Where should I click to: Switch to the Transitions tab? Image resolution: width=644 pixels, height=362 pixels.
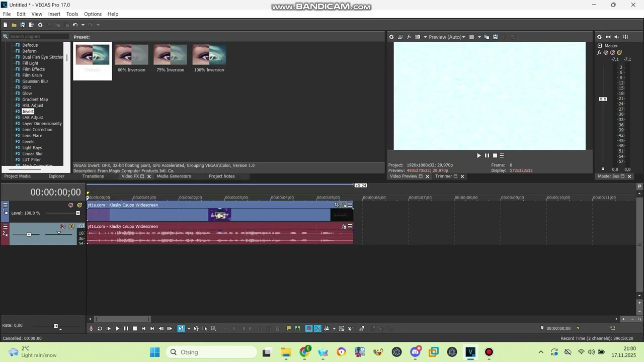coord(93,176)
